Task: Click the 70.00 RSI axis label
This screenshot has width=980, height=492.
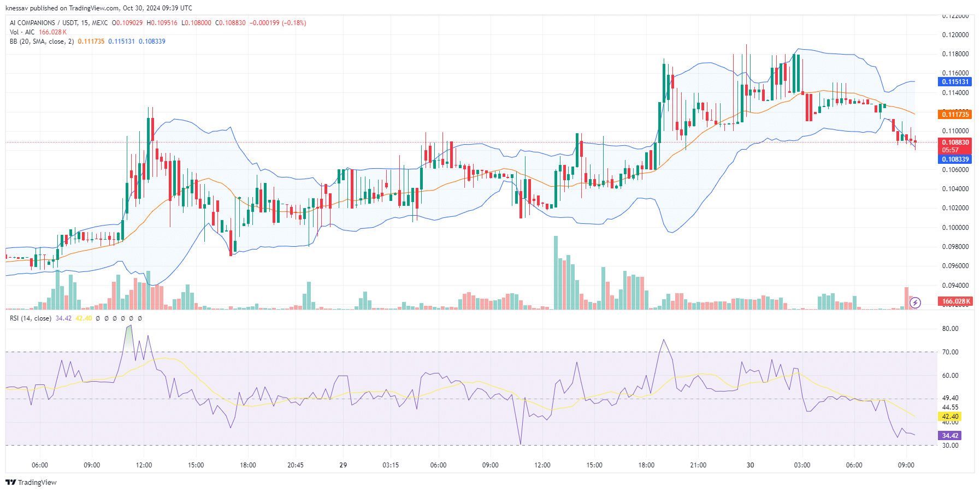Action: (951, 352)
